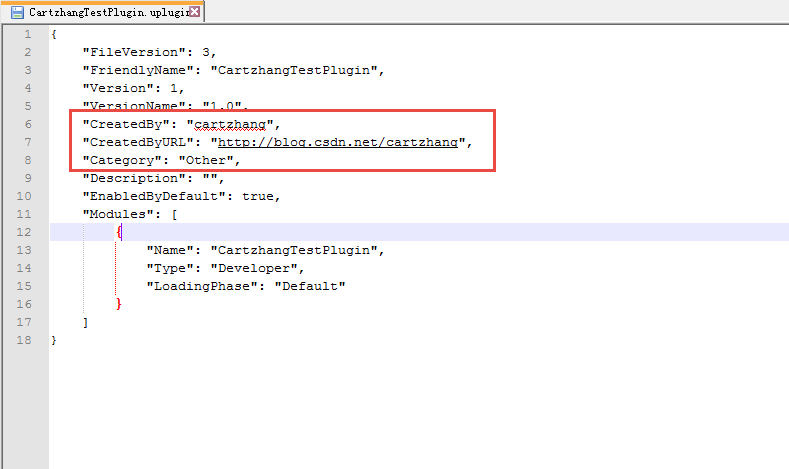Collapse the fold at the red brace on line 12
The width and height of the screenshot is (789, 469).
tap(119, 232)
